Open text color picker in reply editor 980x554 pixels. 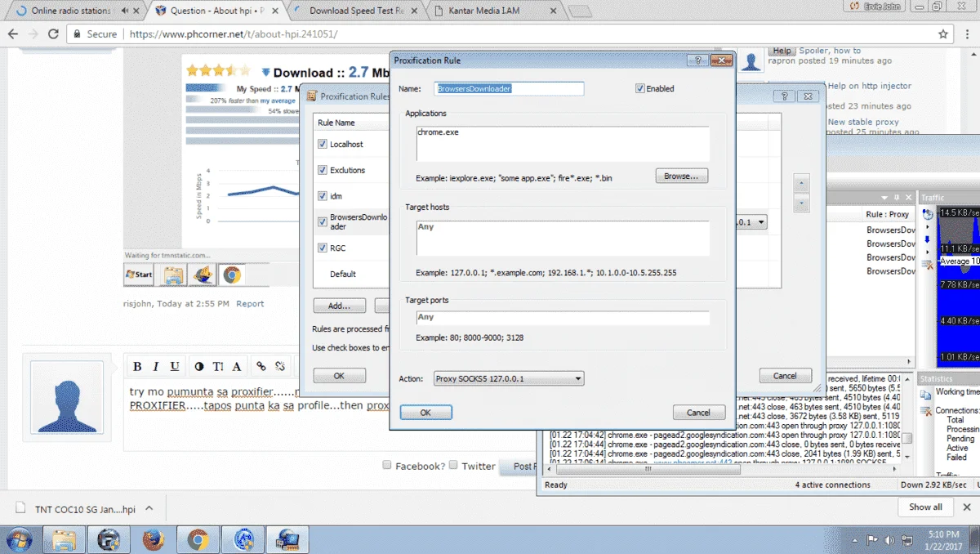(x=199, y=366)
